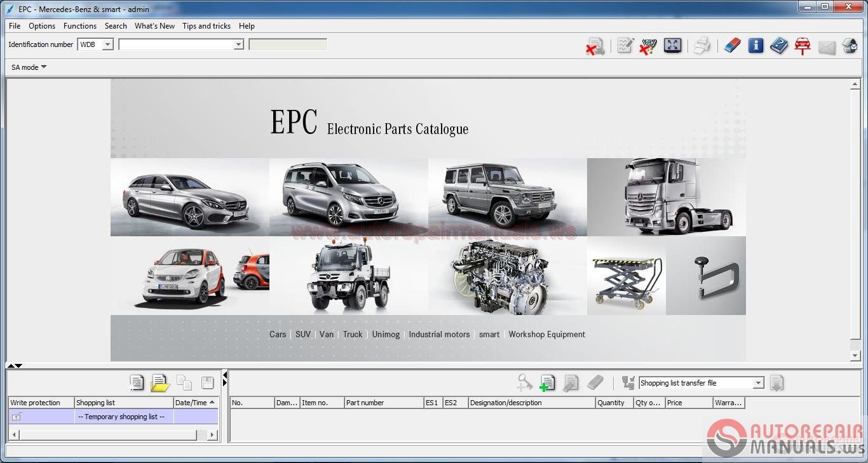This screenshot has height=463, width=868.
Task: Click the printer icon
Action: (x=702, y=46)
